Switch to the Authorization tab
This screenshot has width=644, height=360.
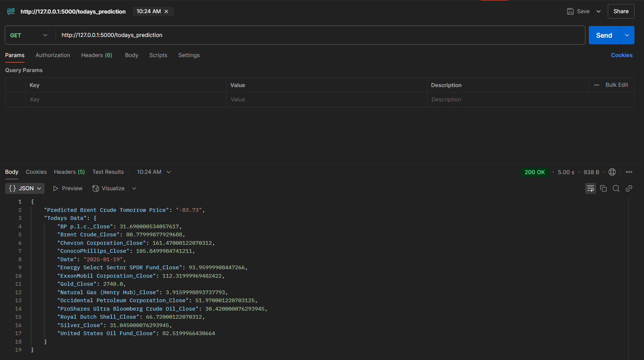click(53, 55)
